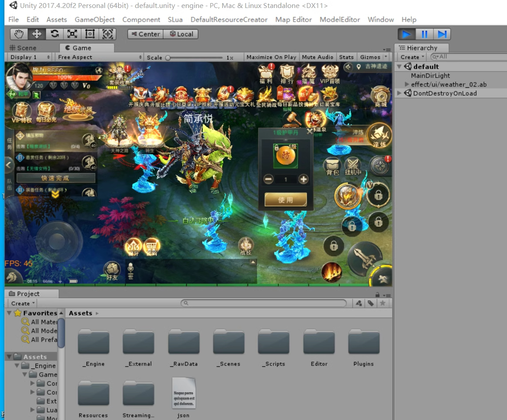Select the Scale tool

click(72, 34)
